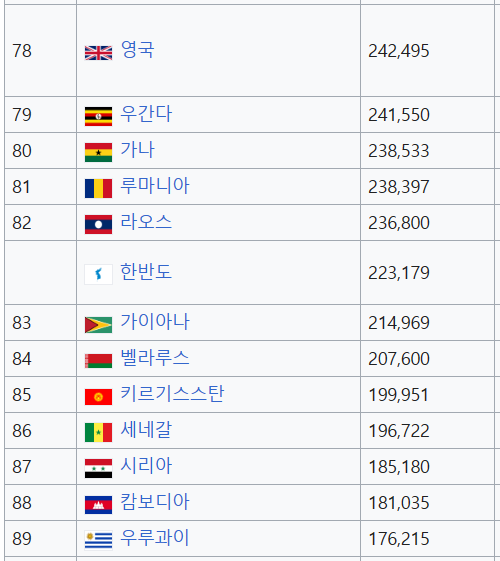Click the Uganda flag icon

pyautogui.click(x=98, y=116)
